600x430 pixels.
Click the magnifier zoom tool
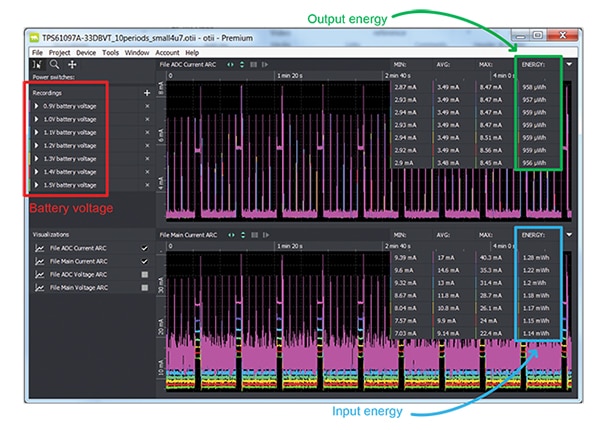[x=54, y=63]
